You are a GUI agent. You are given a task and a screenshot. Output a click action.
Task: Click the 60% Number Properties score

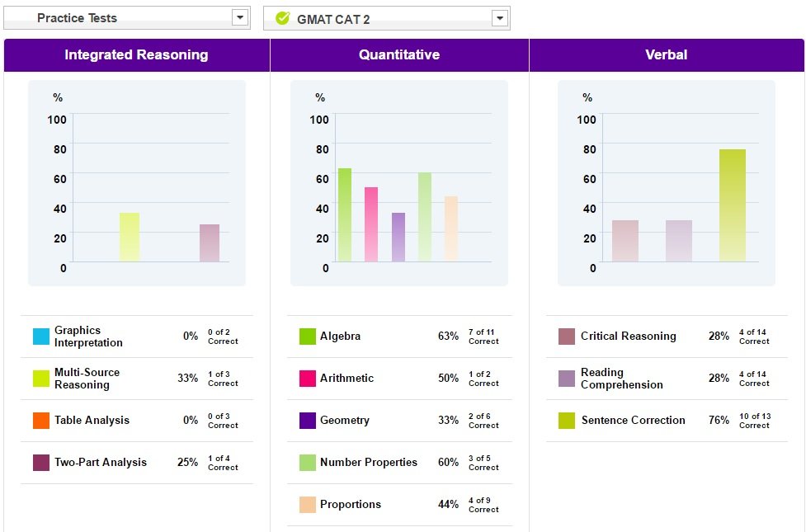coord(448,463)
